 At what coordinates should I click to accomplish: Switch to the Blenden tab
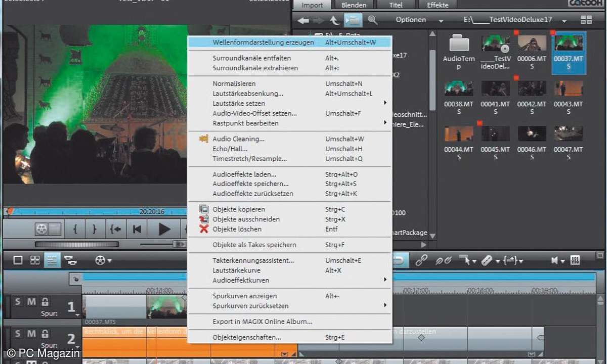click(354, 5)
